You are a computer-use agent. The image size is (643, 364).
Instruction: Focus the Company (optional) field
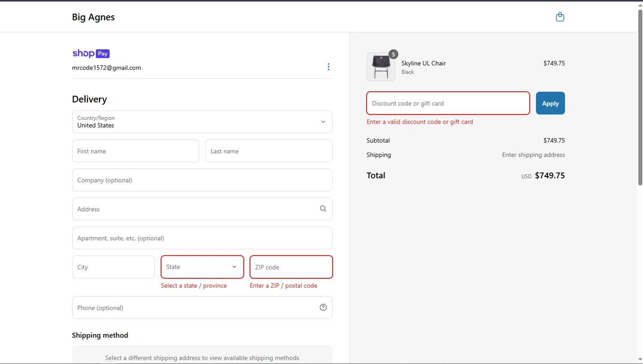[x=202, y=180]
